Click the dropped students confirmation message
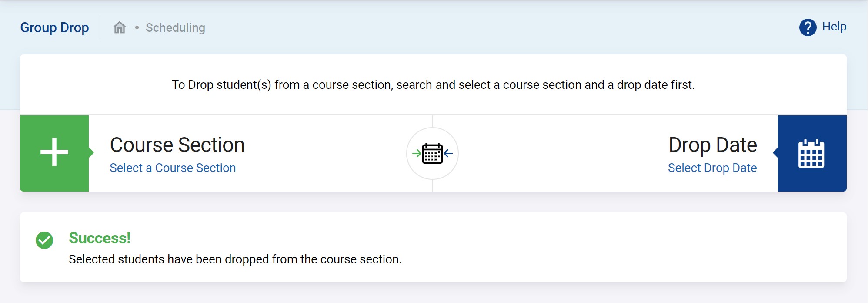Screen dimensions: 868x303 click(x=235, y=259)
